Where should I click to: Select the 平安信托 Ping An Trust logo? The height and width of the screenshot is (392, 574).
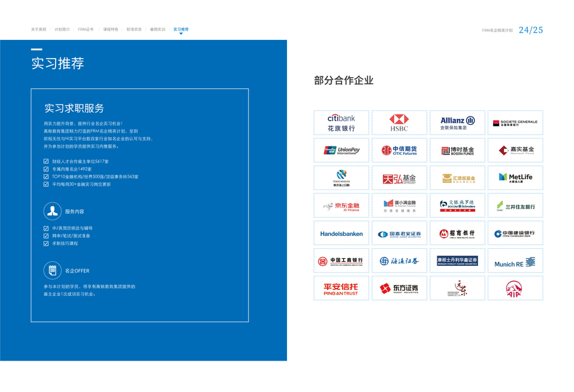coord(341,289)
